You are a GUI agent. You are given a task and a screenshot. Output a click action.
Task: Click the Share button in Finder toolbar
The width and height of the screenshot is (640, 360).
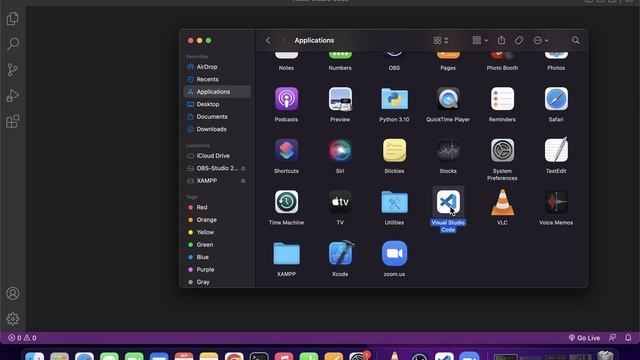(501, 40)
